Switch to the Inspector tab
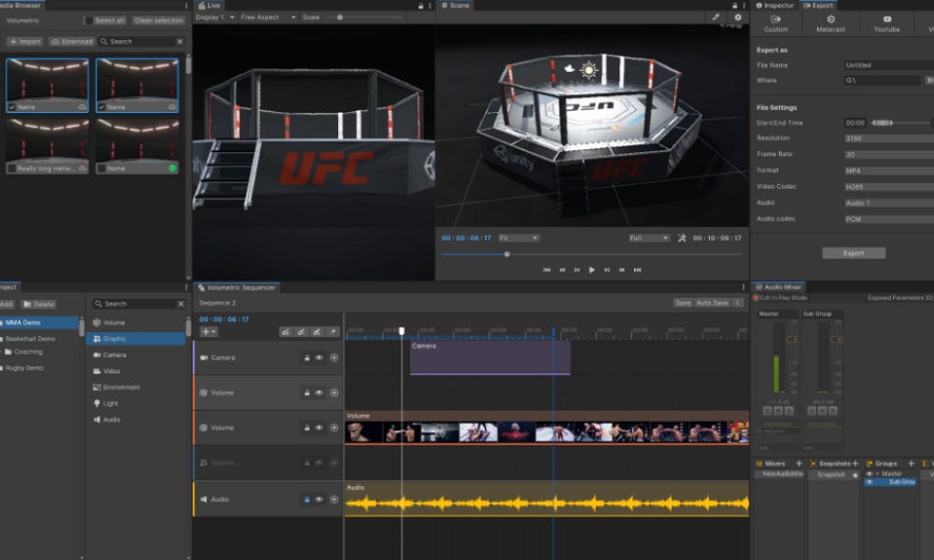Image resolution: width=934 pixels, height=560 pixels. (x=774, y=6)
